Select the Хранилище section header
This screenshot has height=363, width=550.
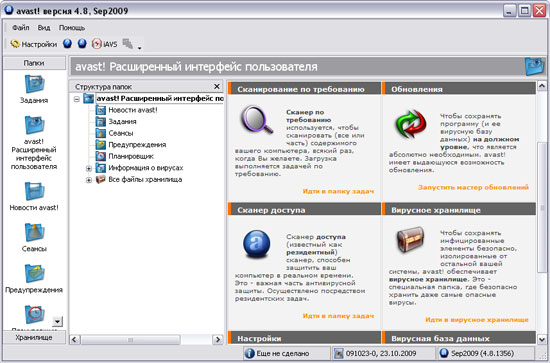pos(34,338)
